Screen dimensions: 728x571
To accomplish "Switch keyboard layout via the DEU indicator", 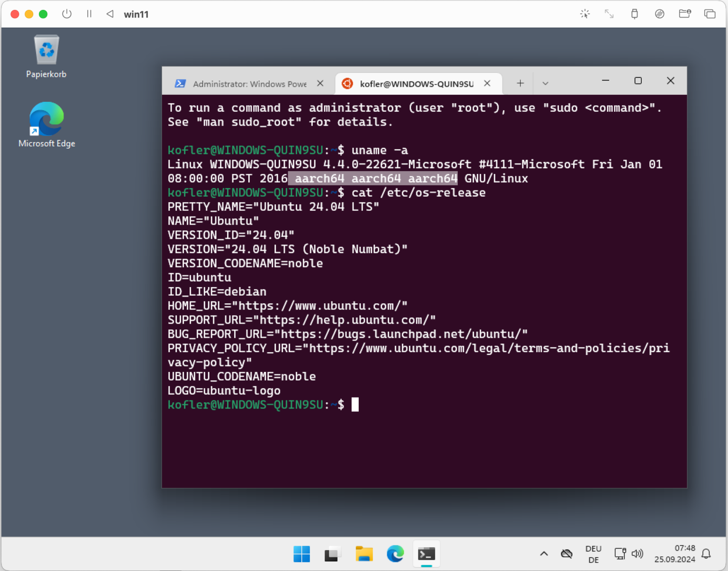I will pos(593,554).
